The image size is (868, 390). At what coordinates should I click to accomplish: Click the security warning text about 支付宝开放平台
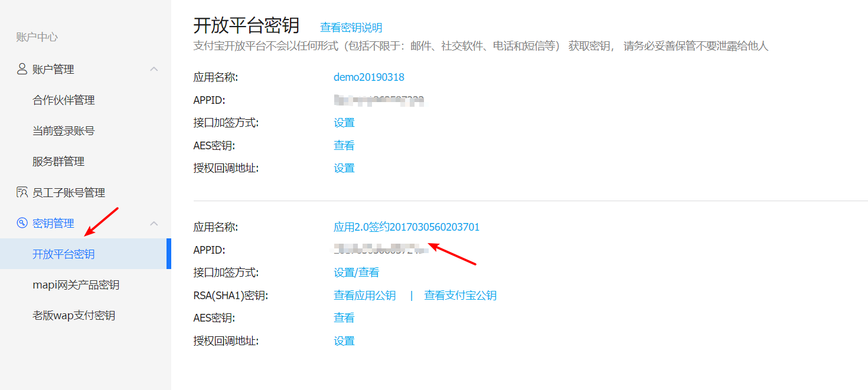481,46
